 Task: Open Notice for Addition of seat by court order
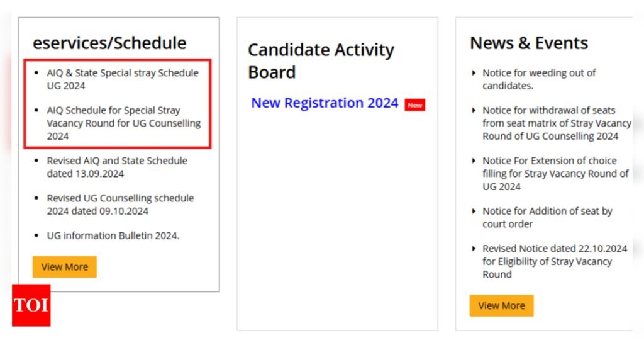(x=547, y=218)
